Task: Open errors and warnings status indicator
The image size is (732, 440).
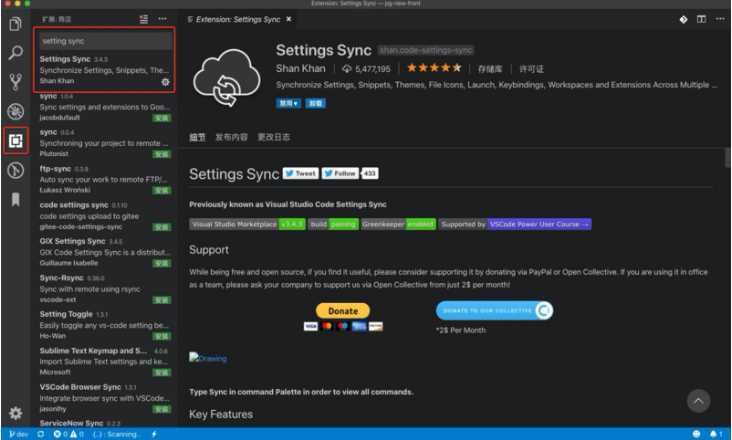Action: click(x=68, y=434)
